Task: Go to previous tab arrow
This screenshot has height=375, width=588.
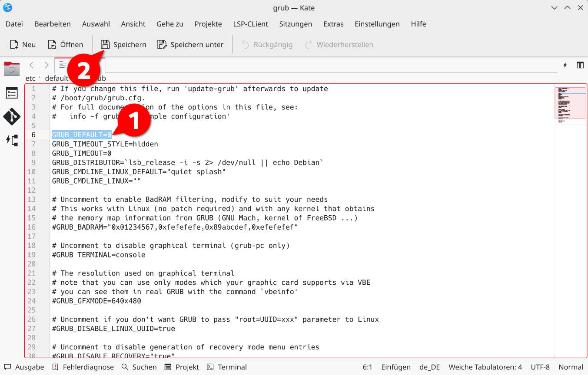Action: 31,65
